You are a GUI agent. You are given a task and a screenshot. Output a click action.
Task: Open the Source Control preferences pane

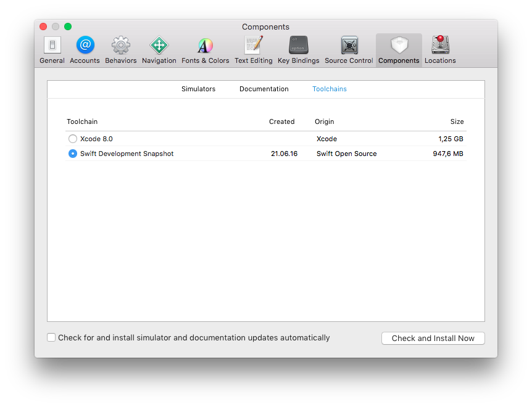(x=349, y=50)
